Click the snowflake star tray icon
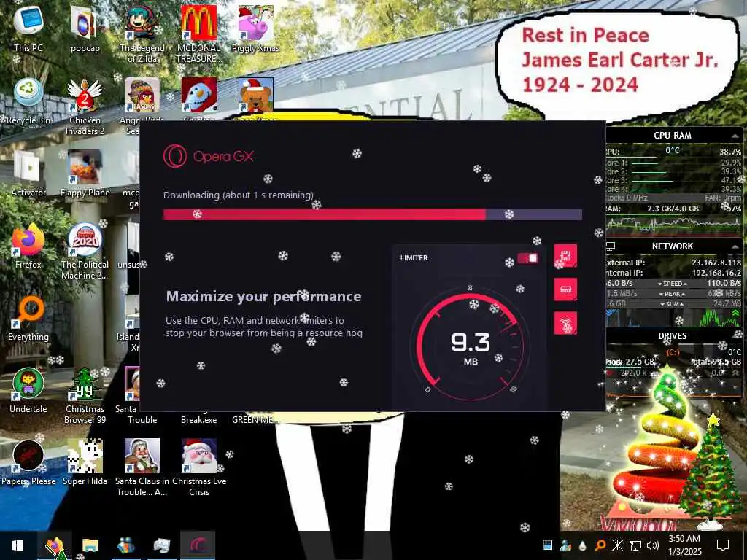 coord(617,545)
